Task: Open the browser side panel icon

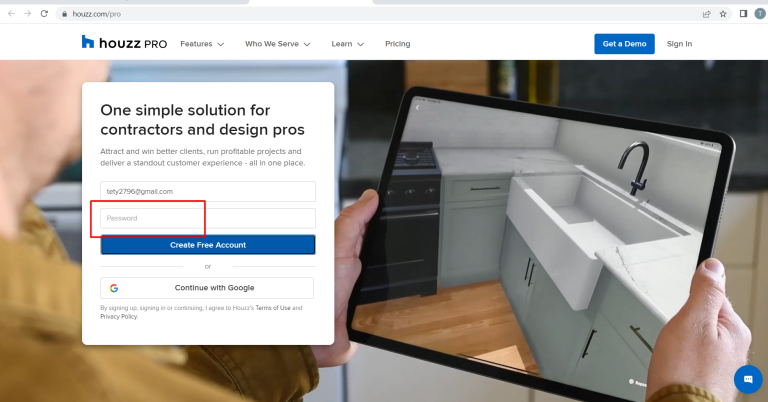Action: pos(743,14)
